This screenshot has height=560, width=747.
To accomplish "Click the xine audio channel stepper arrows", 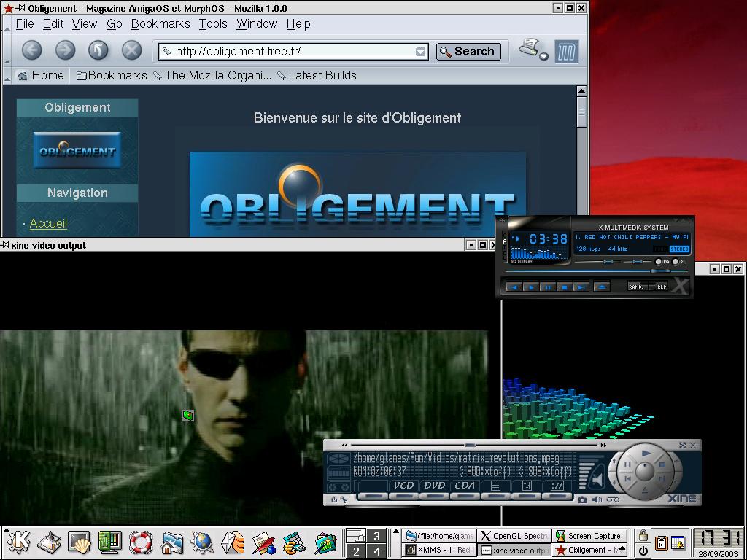I will point(461,472).
